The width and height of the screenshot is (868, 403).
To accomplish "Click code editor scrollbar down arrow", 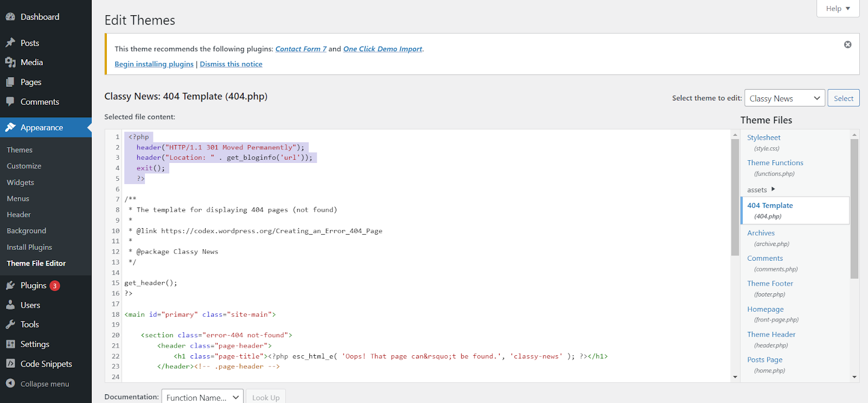I will click(735, 377).
